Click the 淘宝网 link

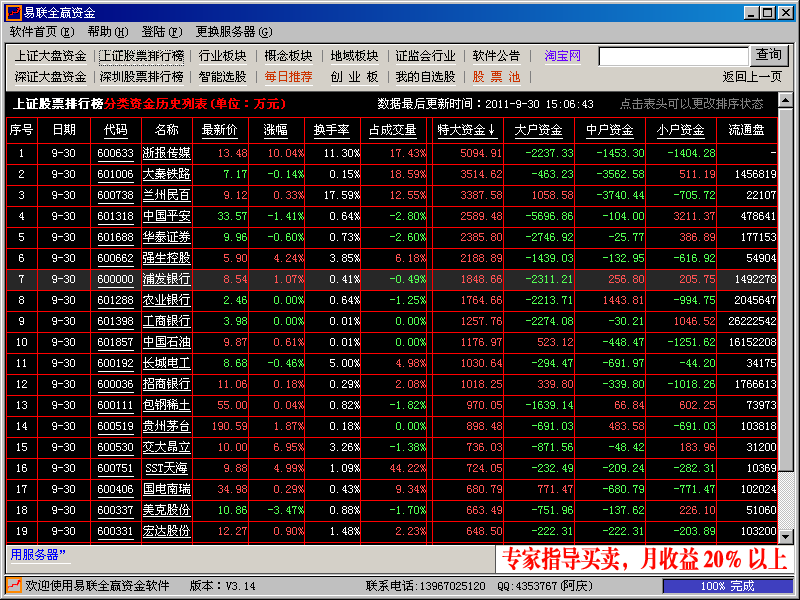[562, 56]
